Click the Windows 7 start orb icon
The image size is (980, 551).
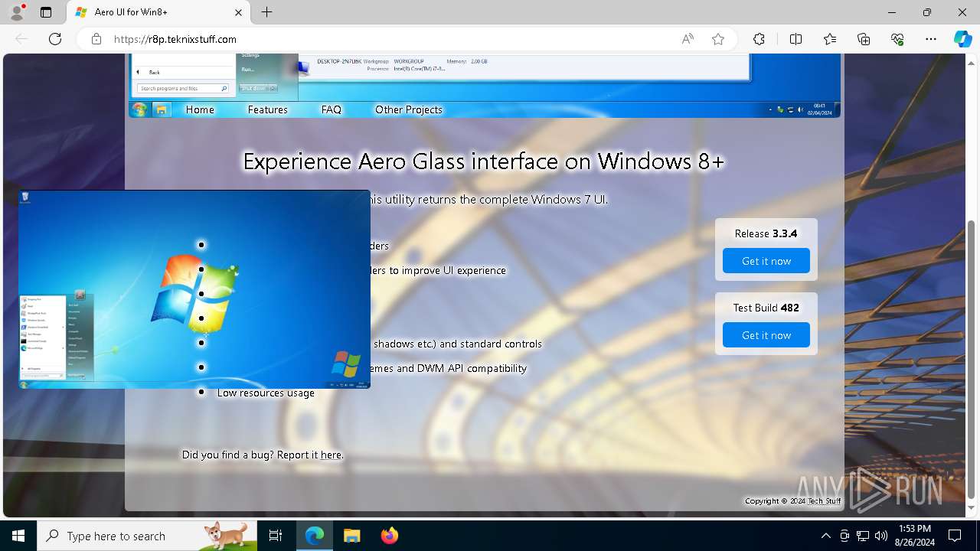tap(139, 109)
